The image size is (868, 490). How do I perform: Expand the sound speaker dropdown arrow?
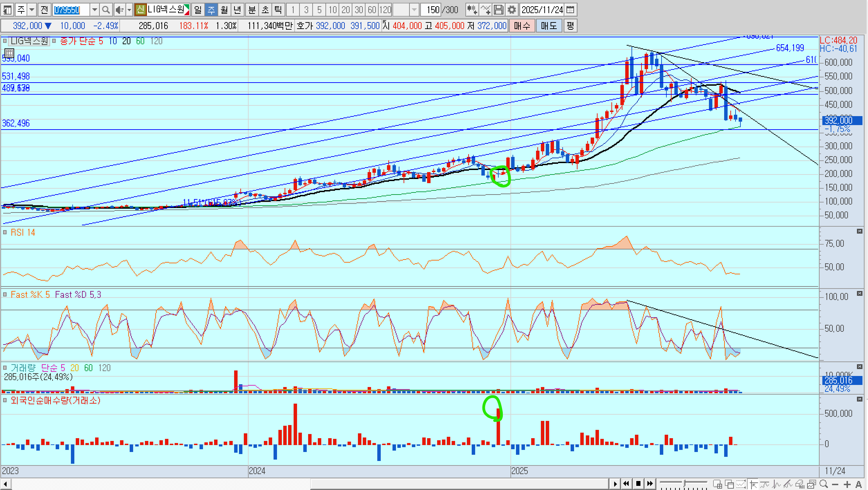(x=129, y=10)
